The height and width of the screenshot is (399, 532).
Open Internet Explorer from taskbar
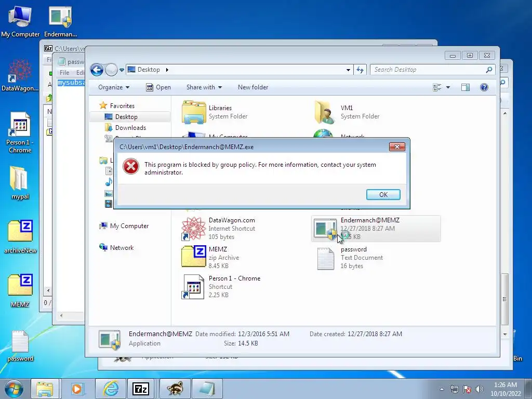pyautogui.click(x=111, y=389)
